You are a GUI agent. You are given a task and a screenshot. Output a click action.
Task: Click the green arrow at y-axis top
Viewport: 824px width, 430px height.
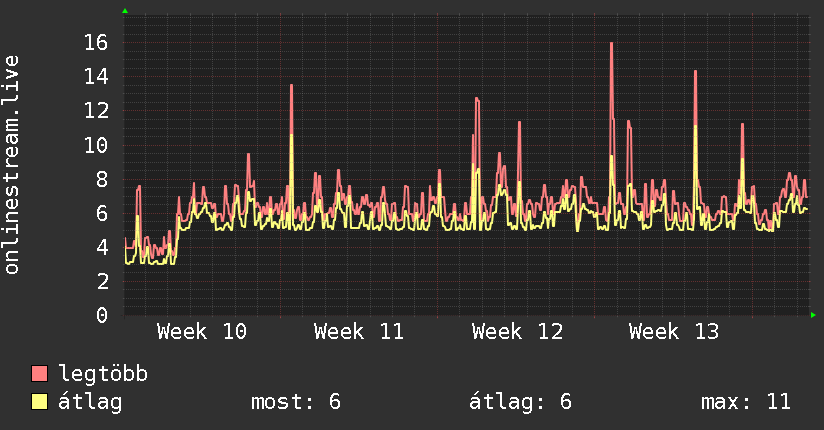[x=125, y=11]
